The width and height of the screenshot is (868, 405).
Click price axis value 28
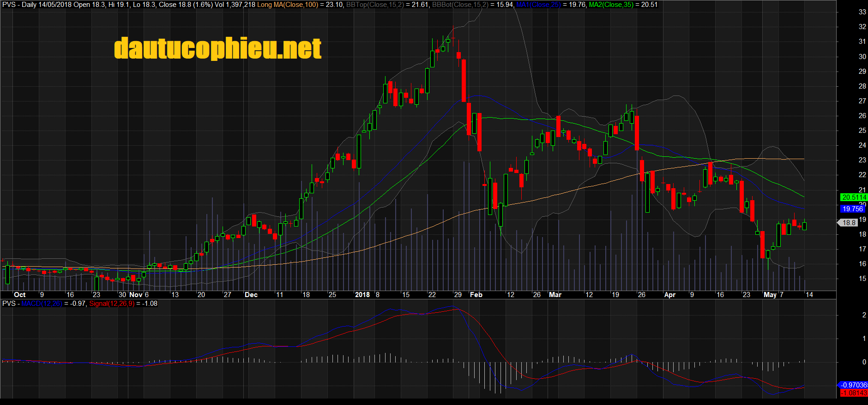(862, 86)
